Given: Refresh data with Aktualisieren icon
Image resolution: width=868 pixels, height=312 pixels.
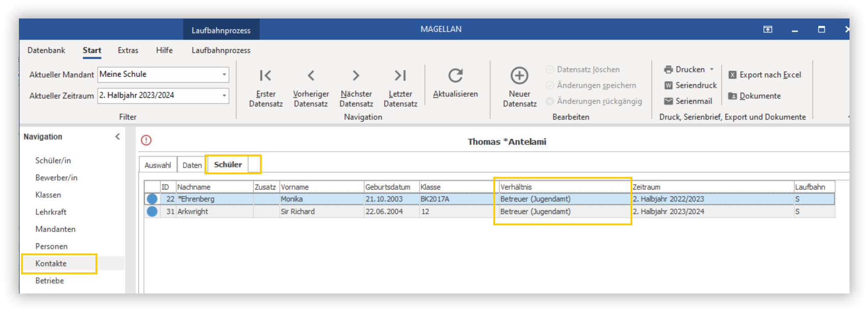Looking at the screenshot, I should tap(456, 76).
